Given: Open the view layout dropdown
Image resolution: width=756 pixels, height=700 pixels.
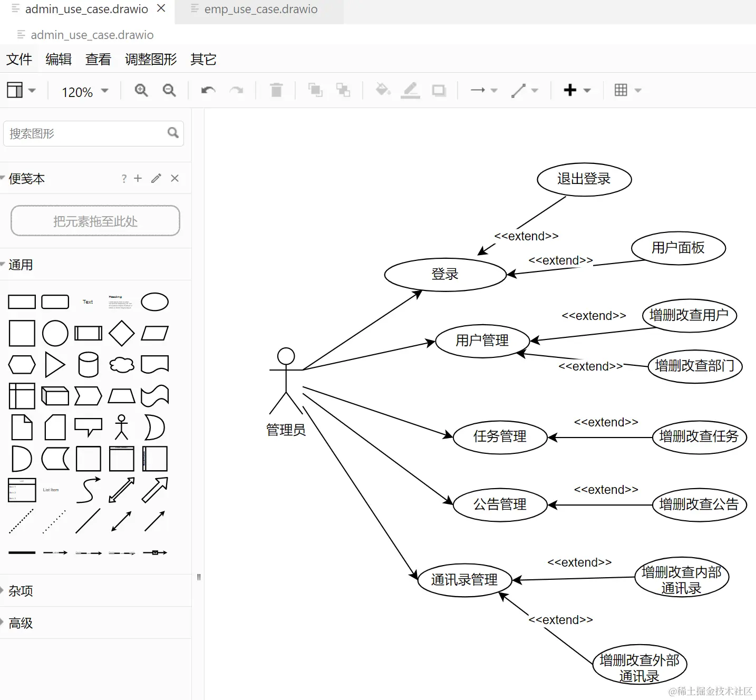Looking at the screenshot, I should (21, 90).
